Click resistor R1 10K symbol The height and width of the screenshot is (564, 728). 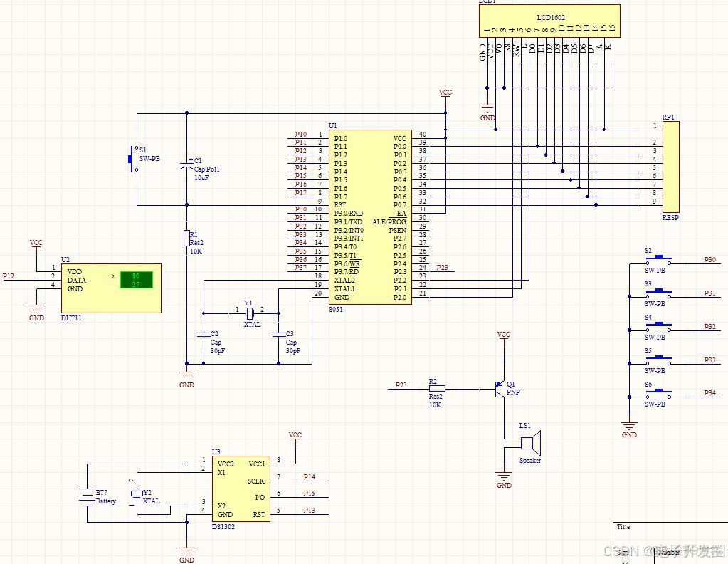186,238
